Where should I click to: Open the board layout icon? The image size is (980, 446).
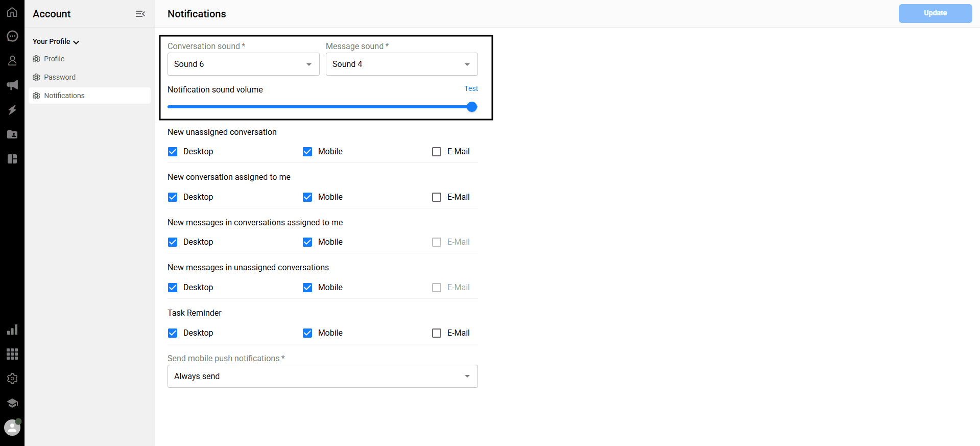[12, 159]
